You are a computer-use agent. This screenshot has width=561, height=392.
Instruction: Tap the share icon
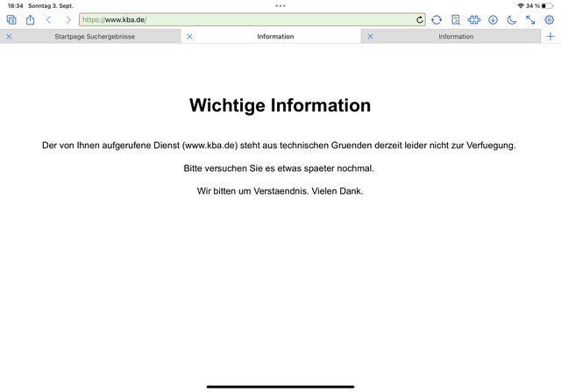(x=31, y=19)
